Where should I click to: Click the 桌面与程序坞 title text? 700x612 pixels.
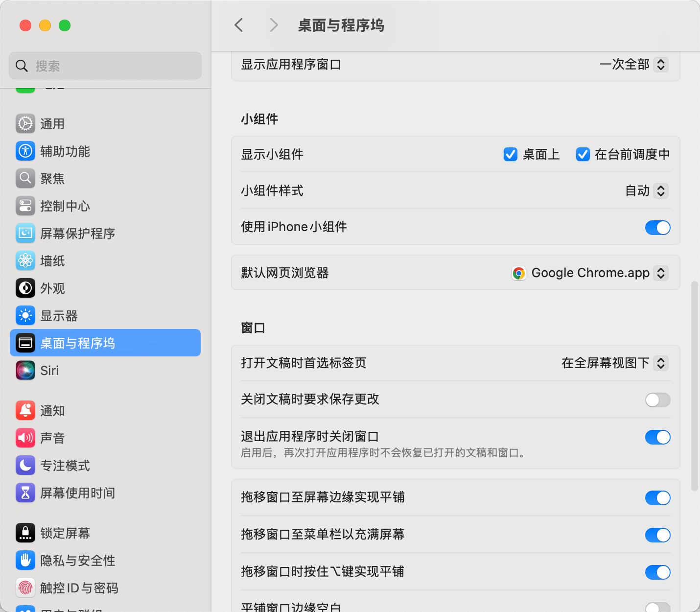pos(341,25)
